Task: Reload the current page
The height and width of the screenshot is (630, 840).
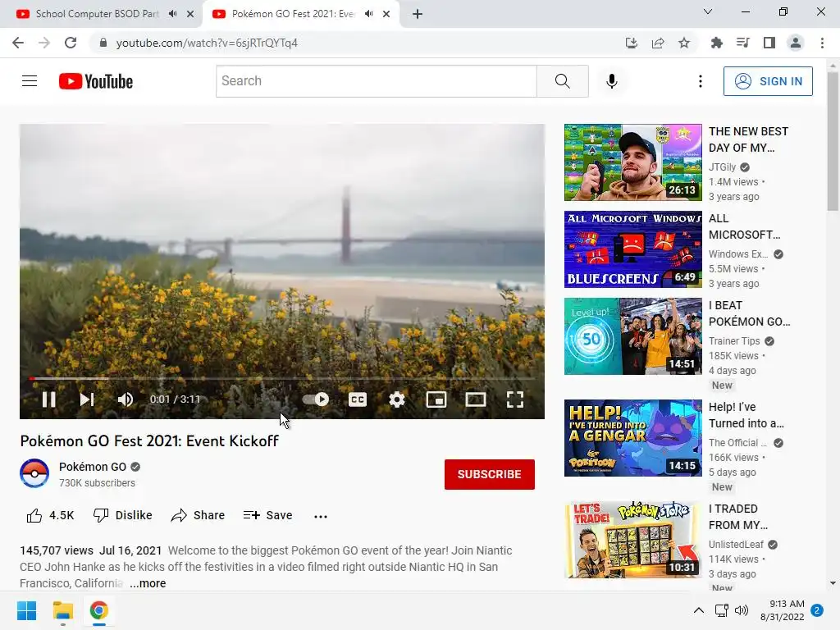Action: coord(71,43)
